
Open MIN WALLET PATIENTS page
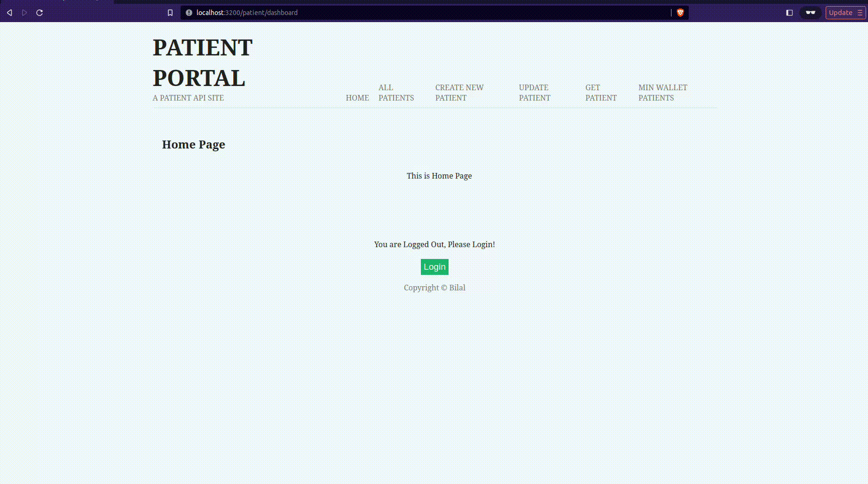tap(663, 93)
